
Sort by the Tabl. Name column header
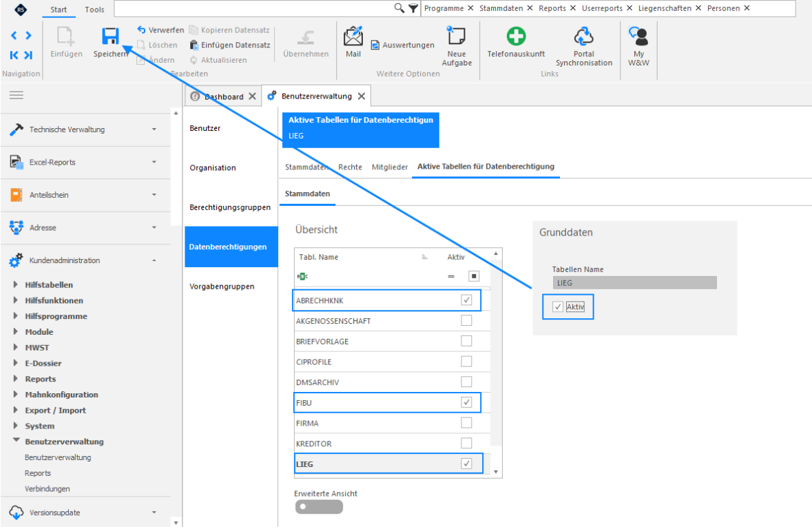coord(318,257)
